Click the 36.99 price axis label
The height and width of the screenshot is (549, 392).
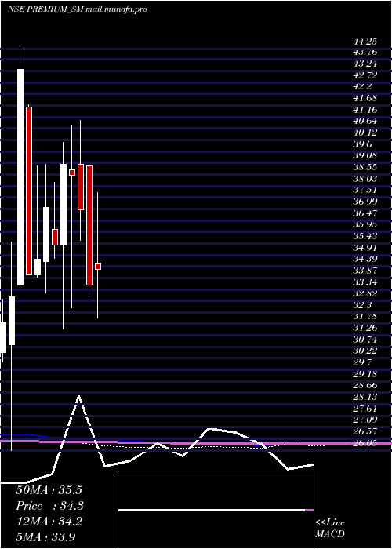coord(365,202)
